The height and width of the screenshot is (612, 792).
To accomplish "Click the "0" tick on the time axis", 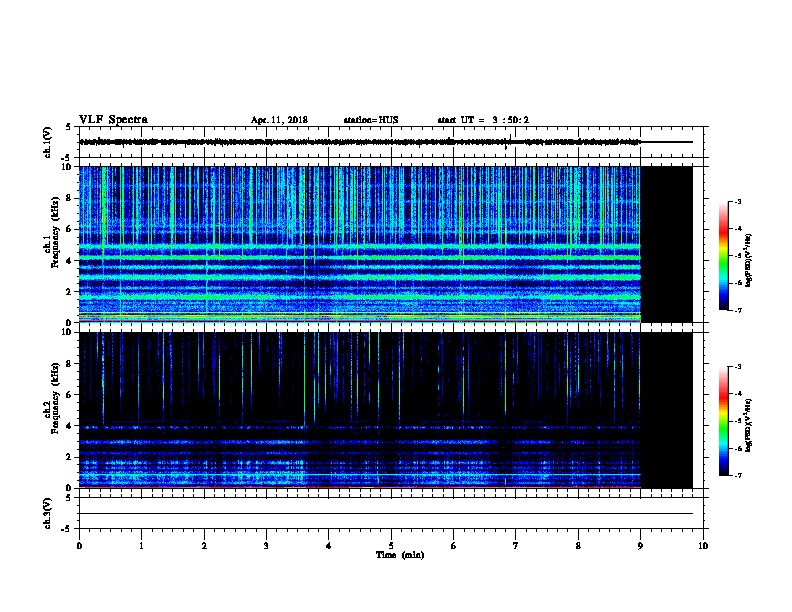I will tap(79, 546).
